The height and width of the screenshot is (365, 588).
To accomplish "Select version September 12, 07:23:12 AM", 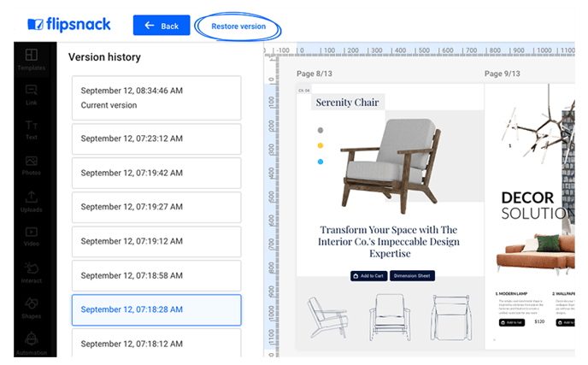I will pyautogui.click(x=156, y=138).
